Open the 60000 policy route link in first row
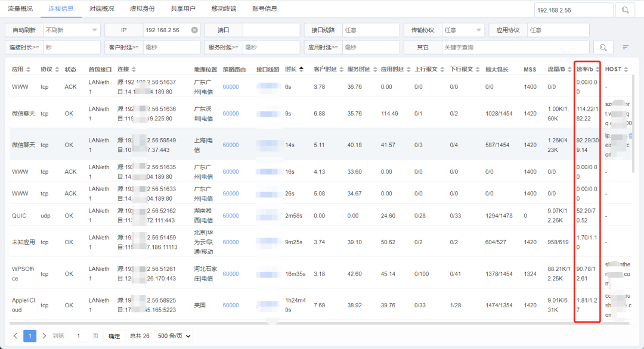 (231, 86)
